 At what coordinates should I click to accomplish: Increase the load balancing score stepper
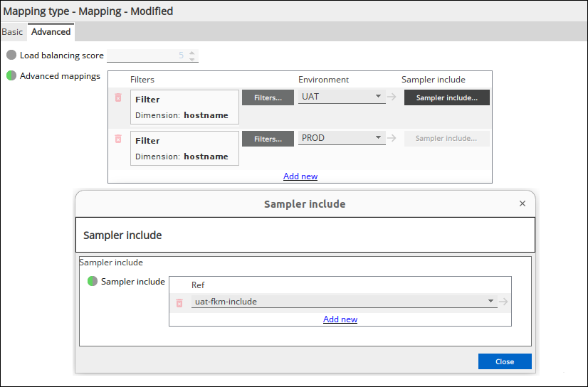(192, 53)
